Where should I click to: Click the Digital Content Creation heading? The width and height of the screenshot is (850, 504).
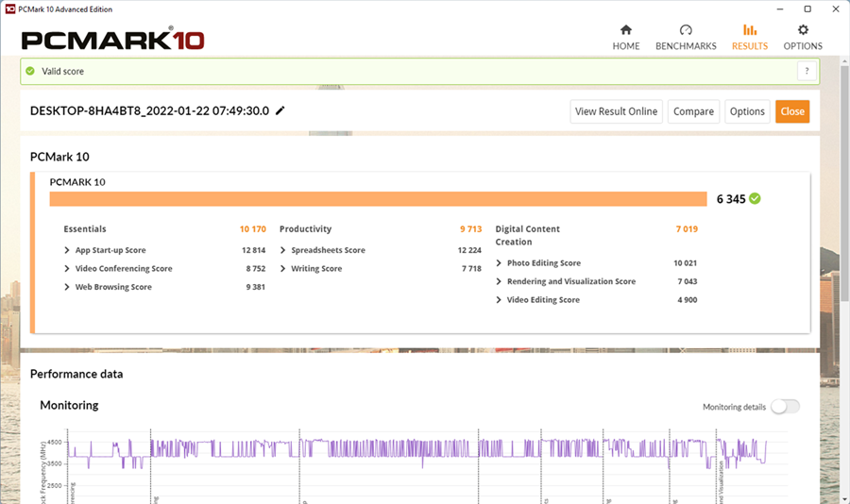coord(527,236)
